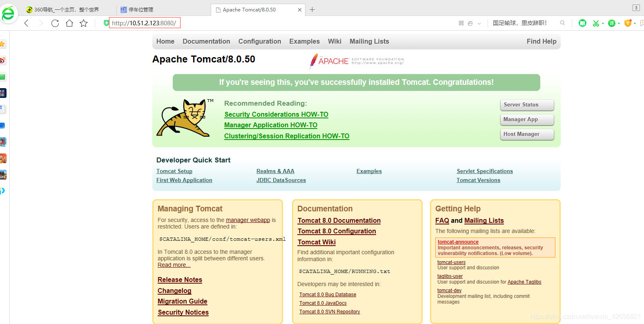Switch browser engine with the IE mode icon
Screen dimensions: 644x324
pyautogui.click(x=470, y=23)
